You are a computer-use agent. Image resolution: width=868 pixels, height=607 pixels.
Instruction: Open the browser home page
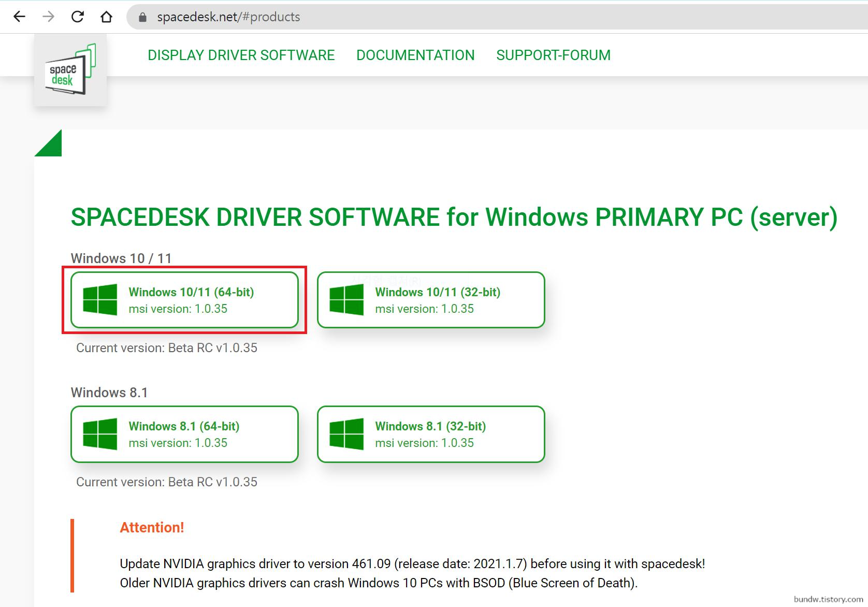pos(107,17)
